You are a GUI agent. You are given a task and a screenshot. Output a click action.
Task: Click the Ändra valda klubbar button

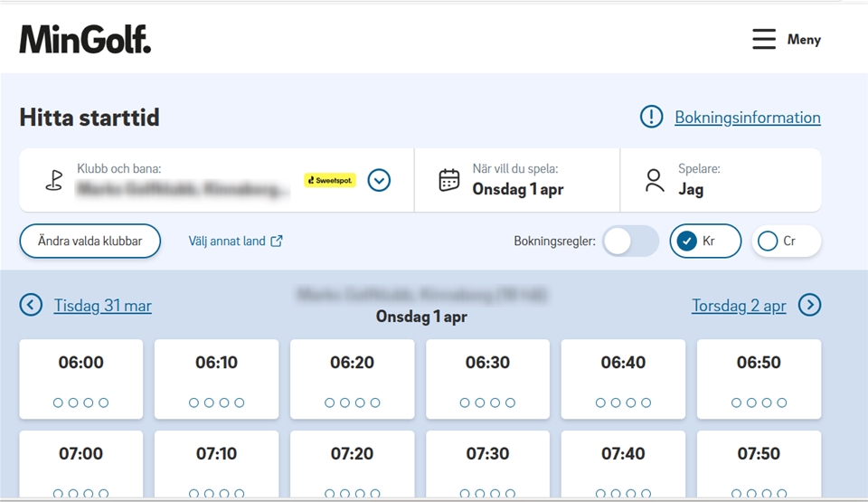[x=90, y=242]
